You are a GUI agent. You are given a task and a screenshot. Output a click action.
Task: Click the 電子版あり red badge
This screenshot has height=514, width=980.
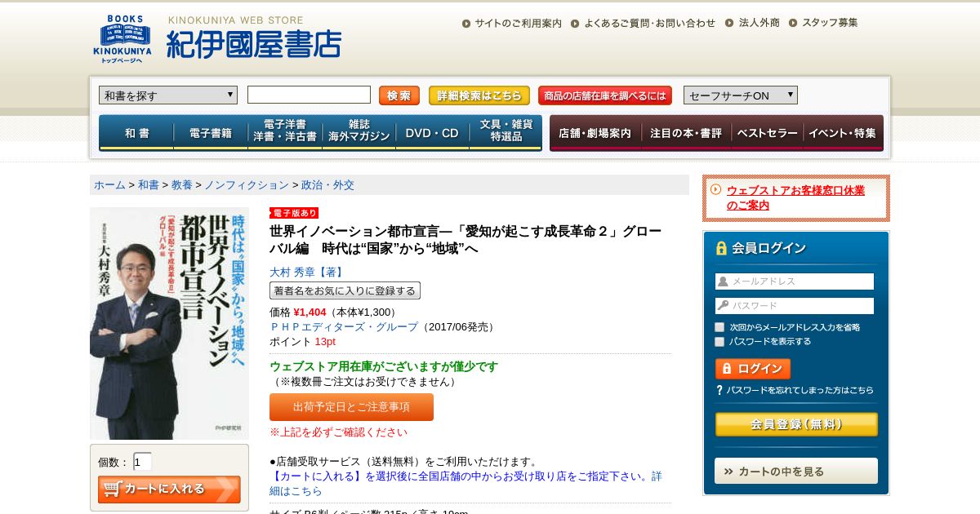[x=293, y=213]
